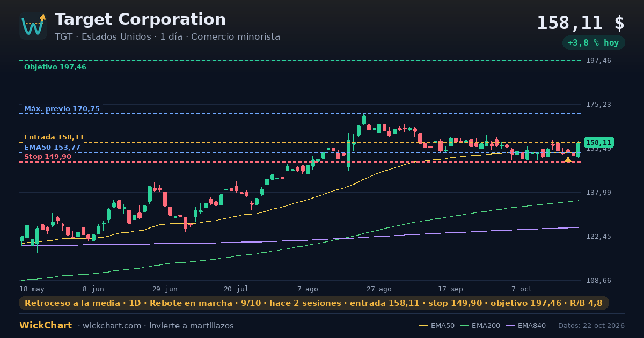
Task: Click the '7 oct' date label
Action: click(522, 289)
